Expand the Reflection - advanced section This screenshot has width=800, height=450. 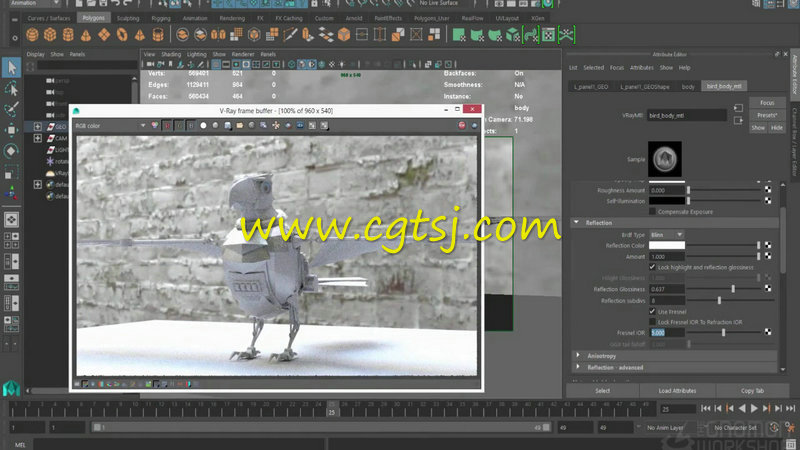[578, 367]
